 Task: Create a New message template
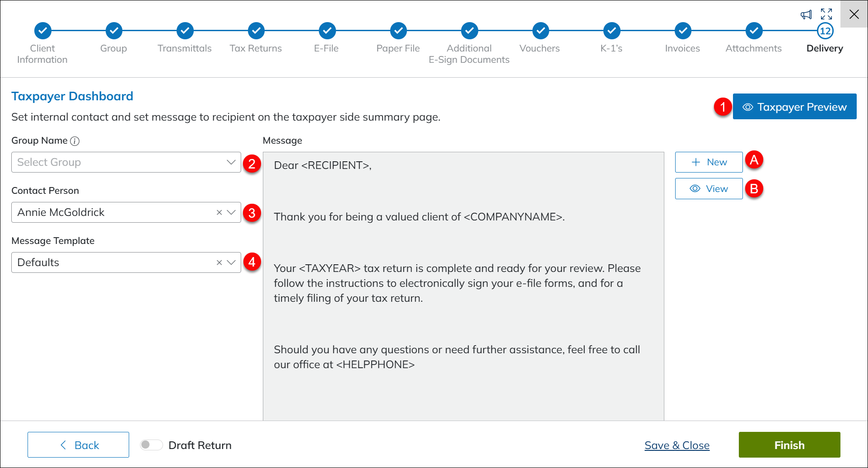[x=709, y=162]
